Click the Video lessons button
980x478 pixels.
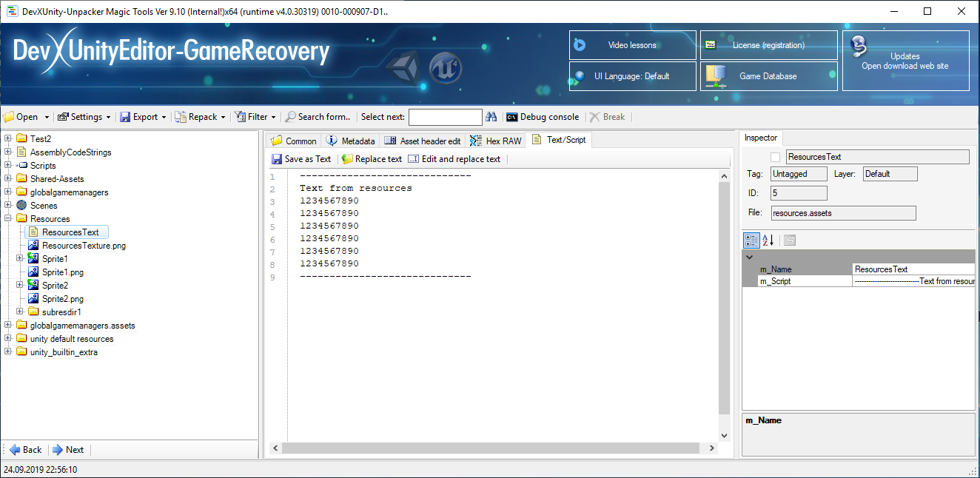[x=632, y=45]
